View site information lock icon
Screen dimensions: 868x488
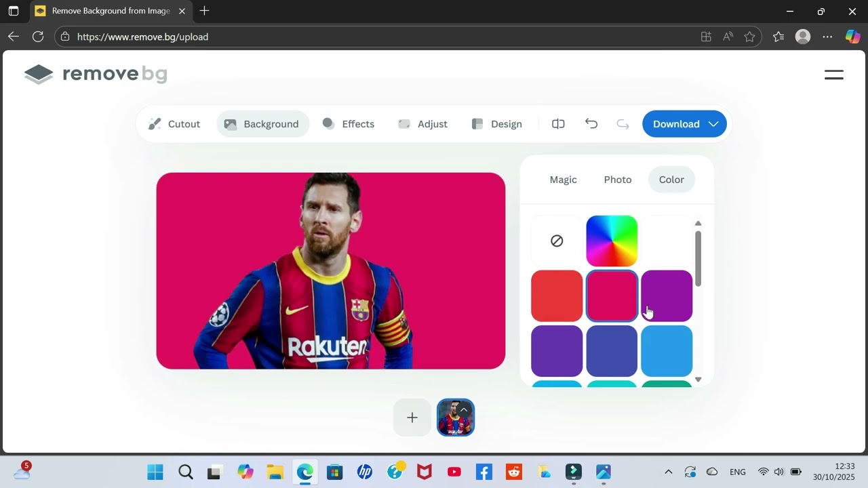65,37
